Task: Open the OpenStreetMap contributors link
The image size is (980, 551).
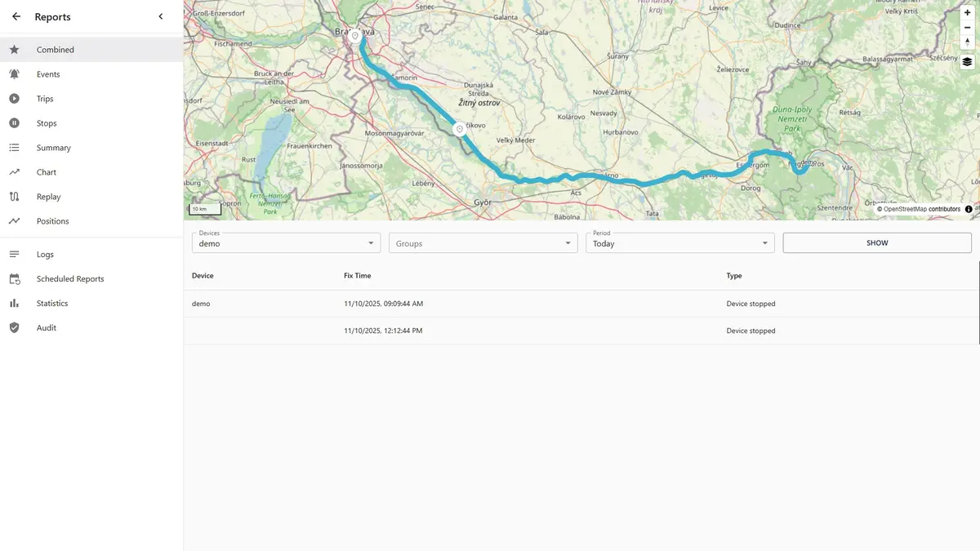Action: coord(919,209)
